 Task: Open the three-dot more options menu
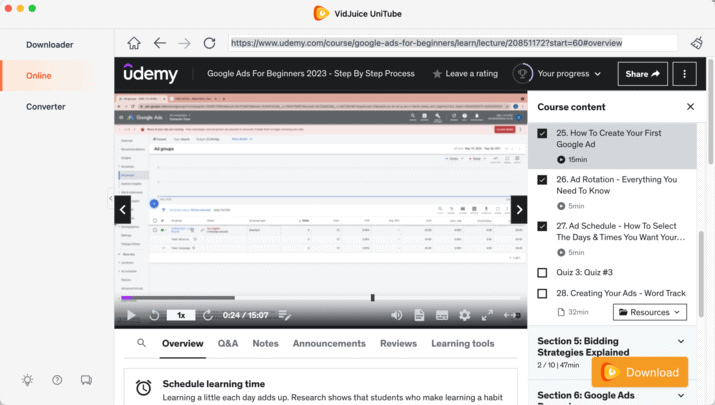(x=684, y=74)
